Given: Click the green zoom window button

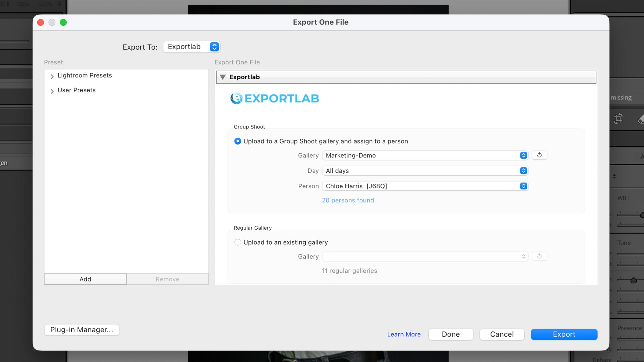Looking at the screenshot, I should (x=63, y=22).
